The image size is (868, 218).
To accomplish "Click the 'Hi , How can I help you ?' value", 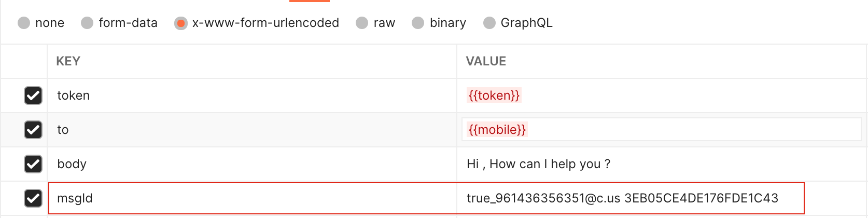I will 538,164.
